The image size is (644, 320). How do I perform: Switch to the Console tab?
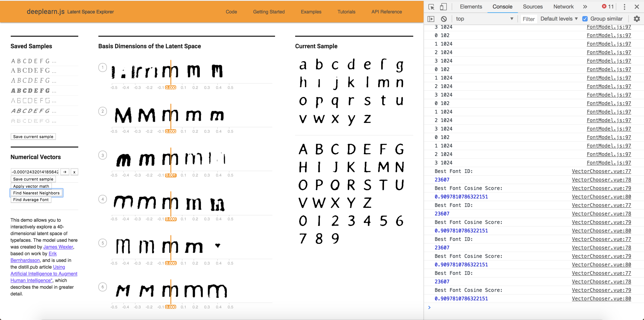coord(502,7)
